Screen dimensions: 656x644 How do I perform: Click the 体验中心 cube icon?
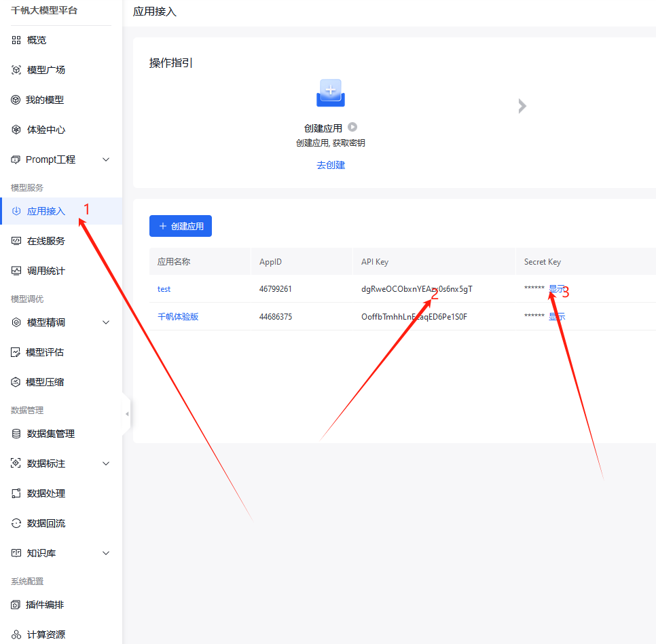coord(16,130)
